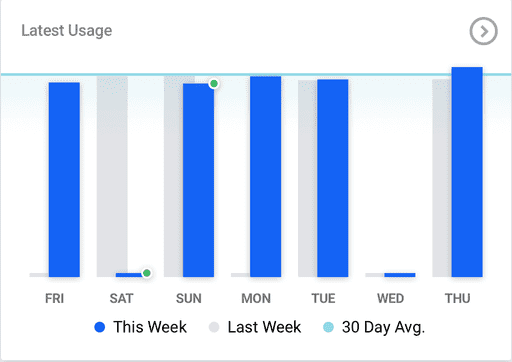Screen dimensions: 512x362
Task: Click the This Week legend label
Action: coord(150,327)
